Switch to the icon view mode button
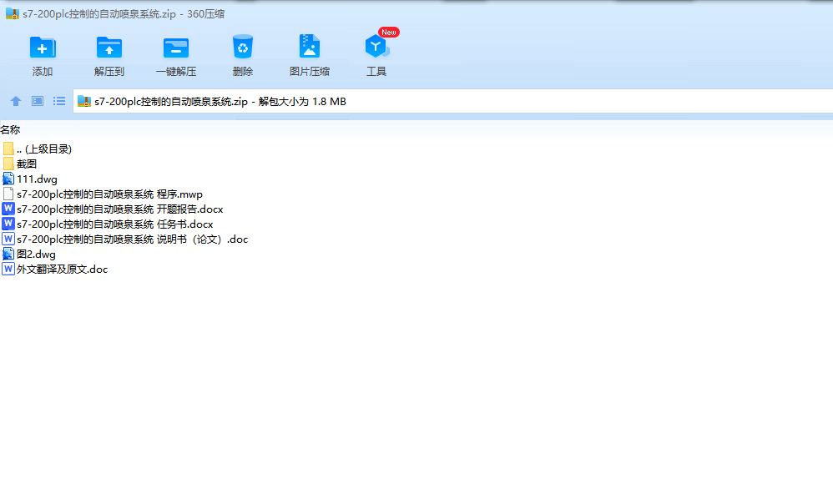The image size is (833, 504). click(x=38, y=101)
